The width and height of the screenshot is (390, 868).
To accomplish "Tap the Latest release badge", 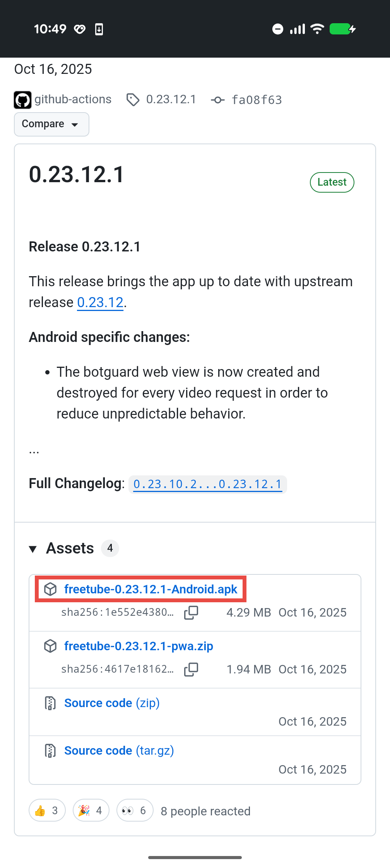I will pyautogui.click(x=332, y=182).
